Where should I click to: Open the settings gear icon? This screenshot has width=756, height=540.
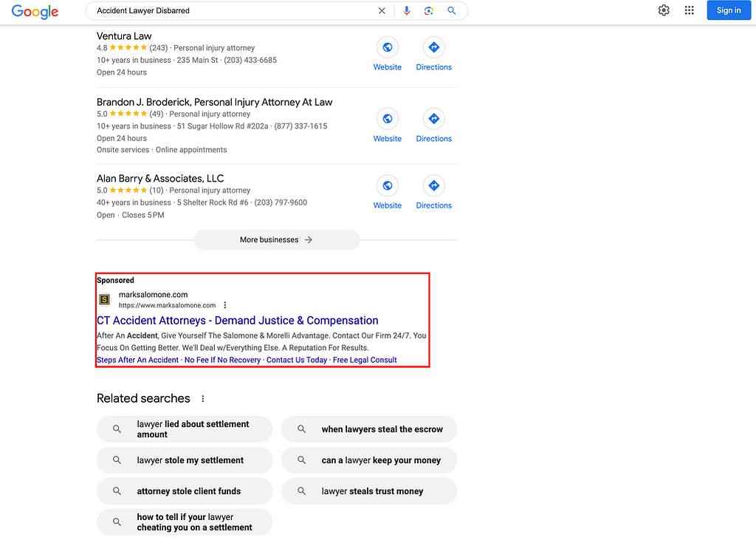click(x=664, y=10)
